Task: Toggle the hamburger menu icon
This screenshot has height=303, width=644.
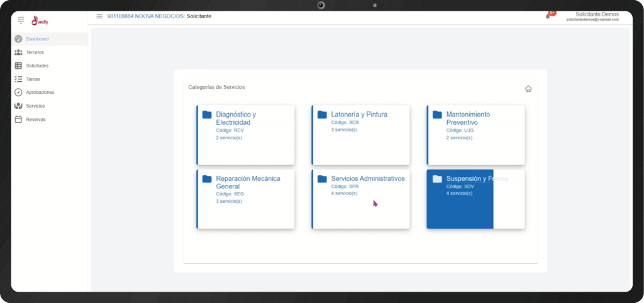Action: coord(99,16)
